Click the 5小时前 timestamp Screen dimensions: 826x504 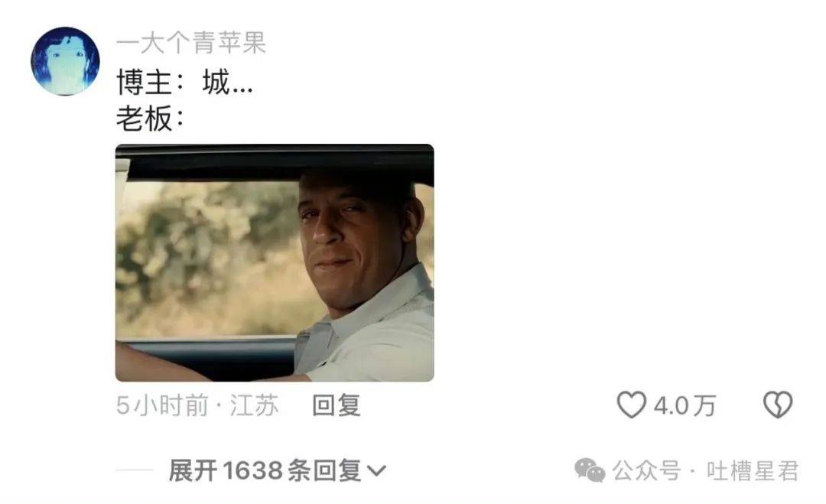coord(162,405)
